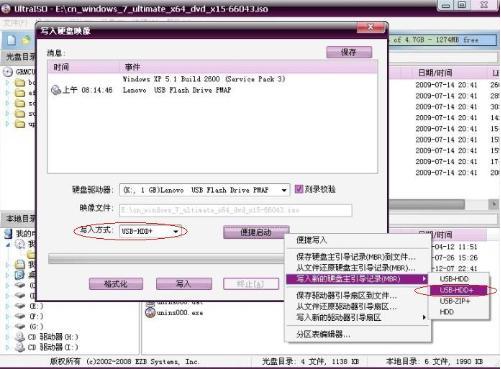Open the 硬盘驱动器 drive dropdown
Image resolution: width=501 pixels, height=369 pixels.
pos(284,190)
